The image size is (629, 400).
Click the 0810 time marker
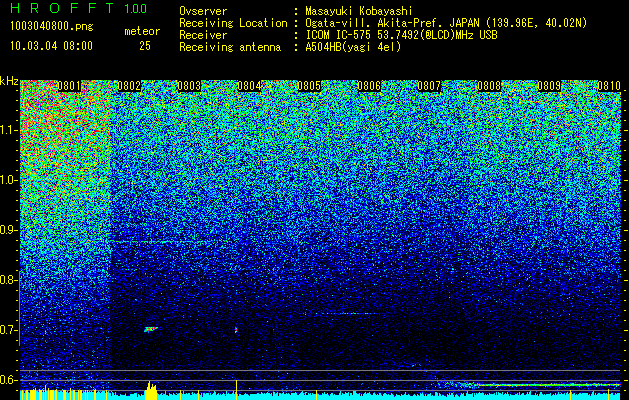(x=609, y=86)
